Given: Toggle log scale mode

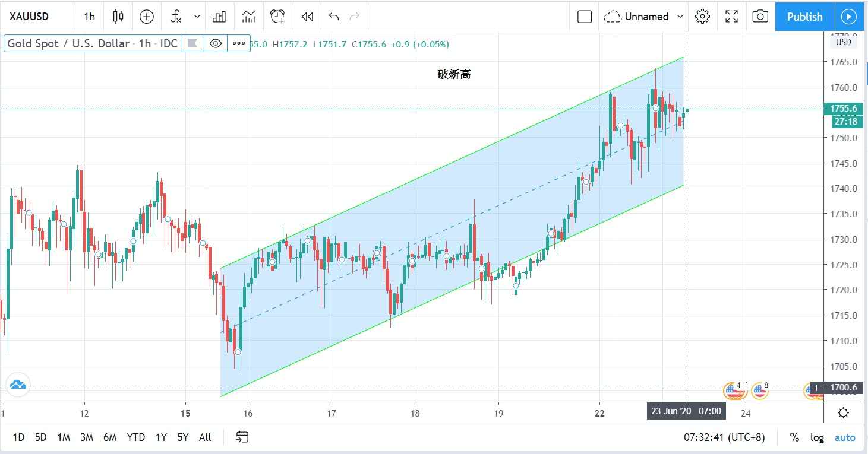Looking at the screenshot, I should [x=818, y=437].
